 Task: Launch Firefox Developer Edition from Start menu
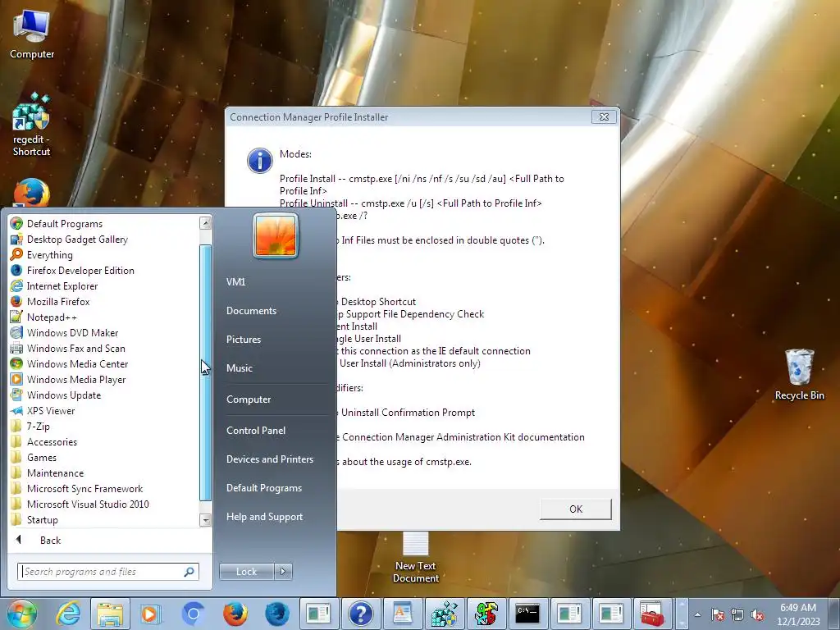[80, 271]
